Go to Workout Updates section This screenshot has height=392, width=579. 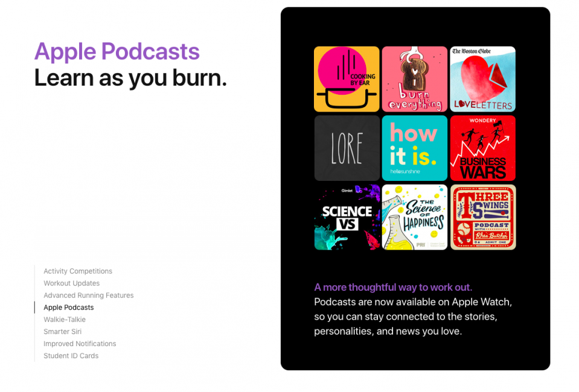pos(72,283)
